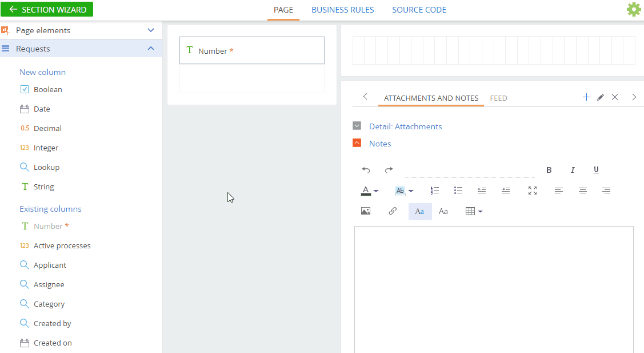Screen dimensions: 644x353
Task: Open the Attachments and Notes tab
Action: [431, 98]
